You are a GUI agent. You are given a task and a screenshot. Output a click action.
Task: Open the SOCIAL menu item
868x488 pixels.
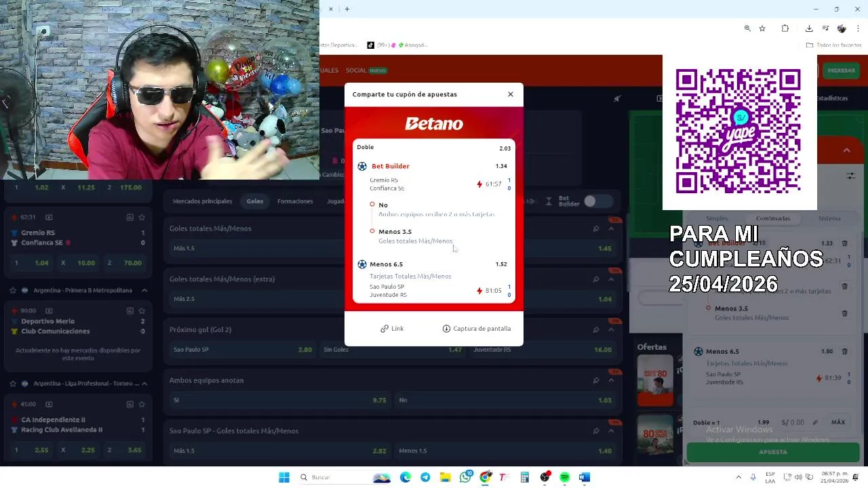356,70
